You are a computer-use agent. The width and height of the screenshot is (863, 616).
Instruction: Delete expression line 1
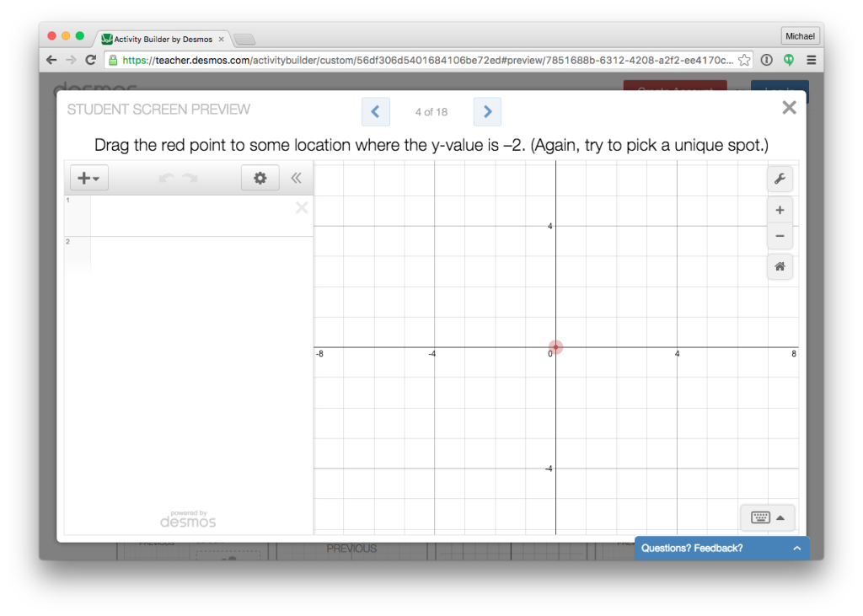301,207
